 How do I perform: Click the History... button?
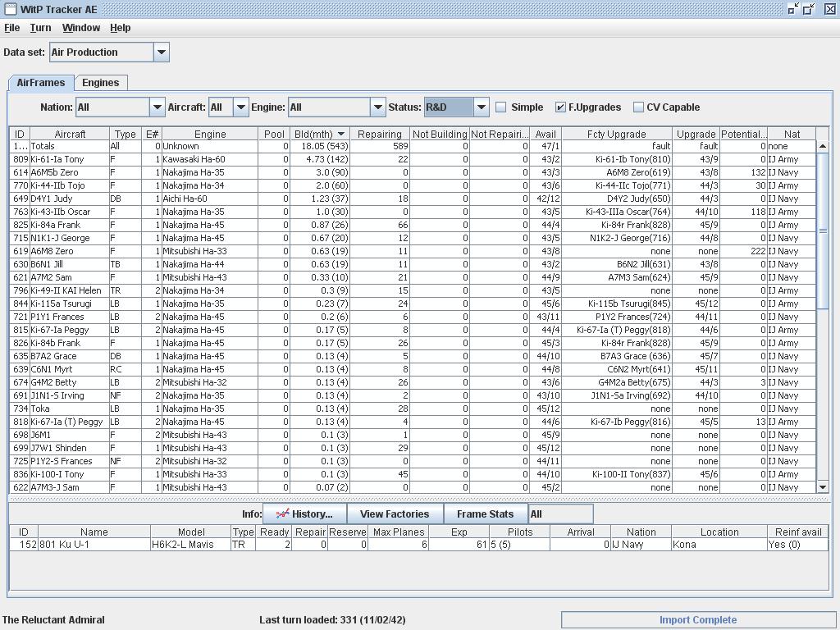pos(305,514)
